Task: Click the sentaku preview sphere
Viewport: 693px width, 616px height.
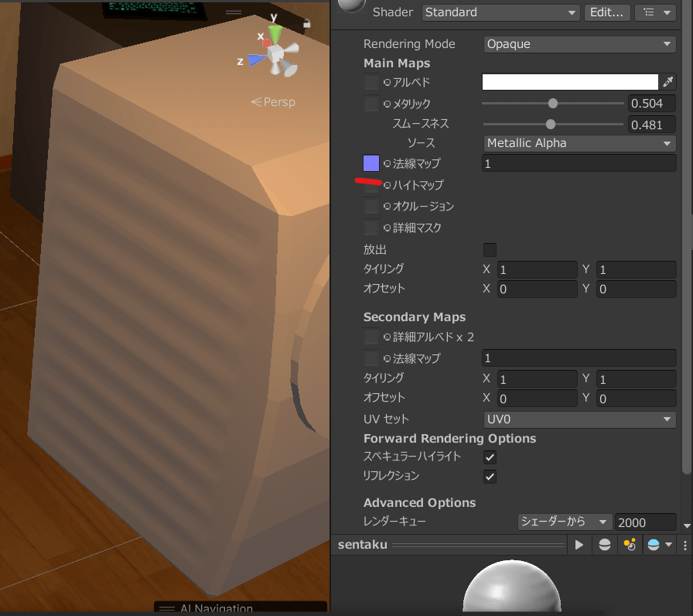Action: 512,586
